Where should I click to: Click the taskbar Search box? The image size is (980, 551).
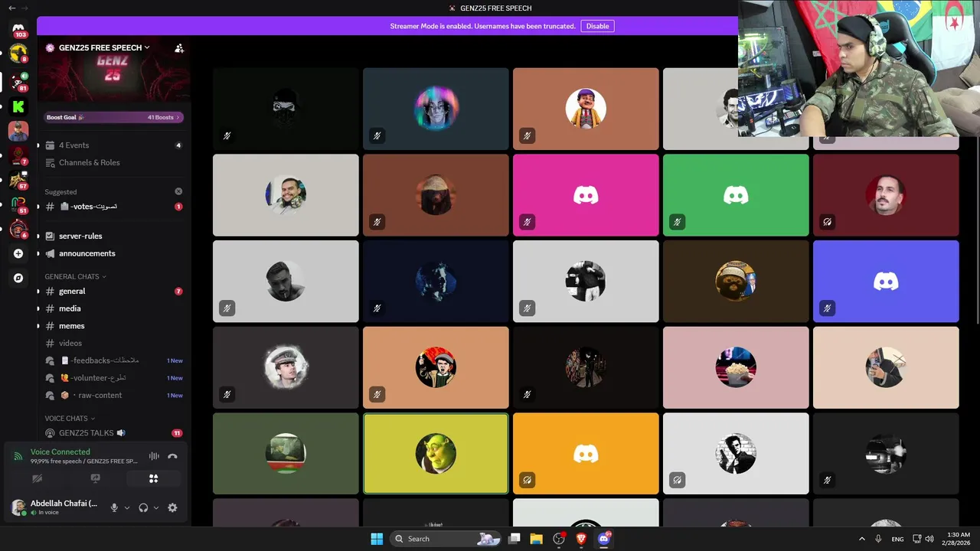(x=446, y=539)
